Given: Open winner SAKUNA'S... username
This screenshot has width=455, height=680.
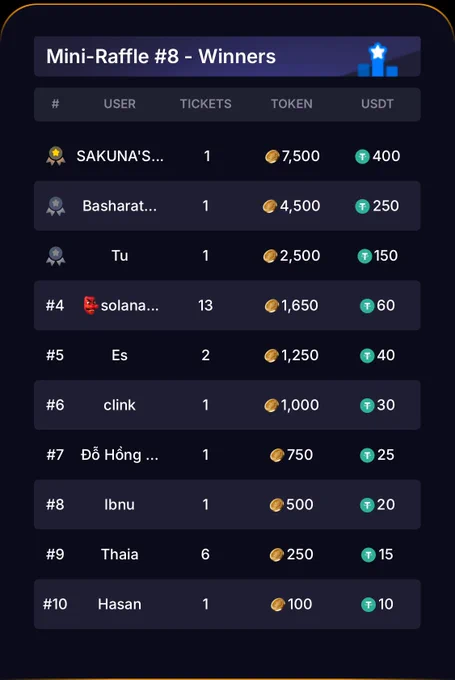Looking at the screenshot, I should click(x=120, y=156).
